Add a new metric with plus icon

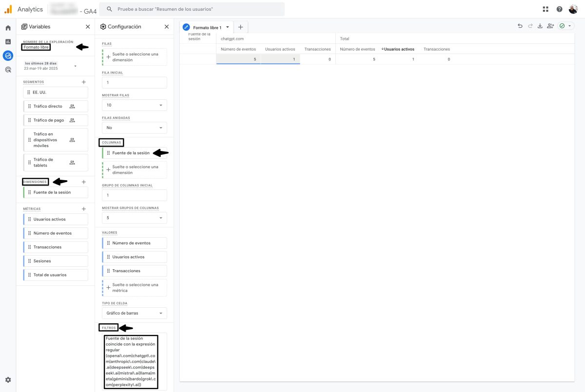(x=84, y=209)
